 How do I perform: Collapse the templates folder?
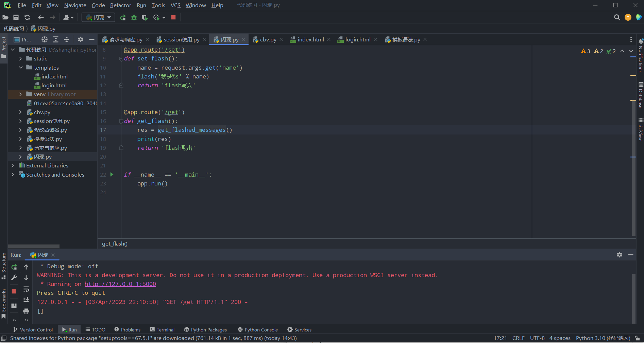pos(20,68)
